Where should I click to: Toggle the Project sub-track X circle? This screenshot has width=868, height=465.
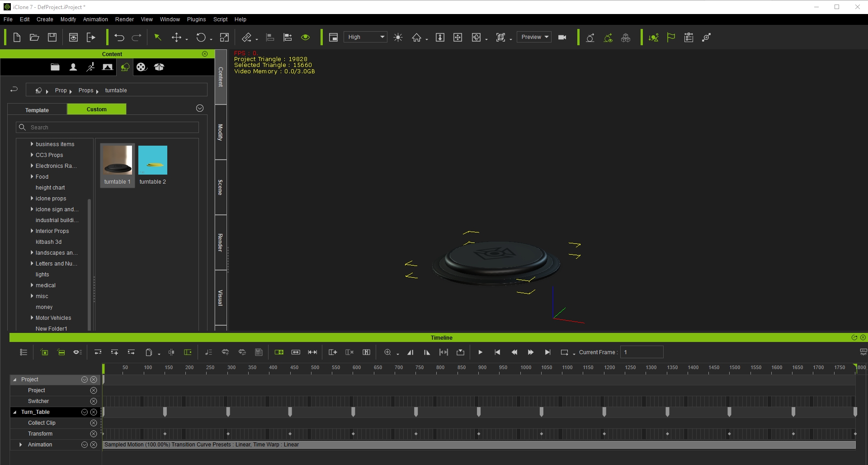coord(94,390)
